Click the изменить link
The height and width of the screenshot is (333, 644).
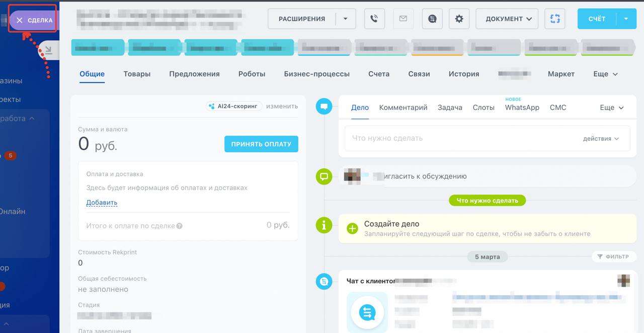[282, 106]
